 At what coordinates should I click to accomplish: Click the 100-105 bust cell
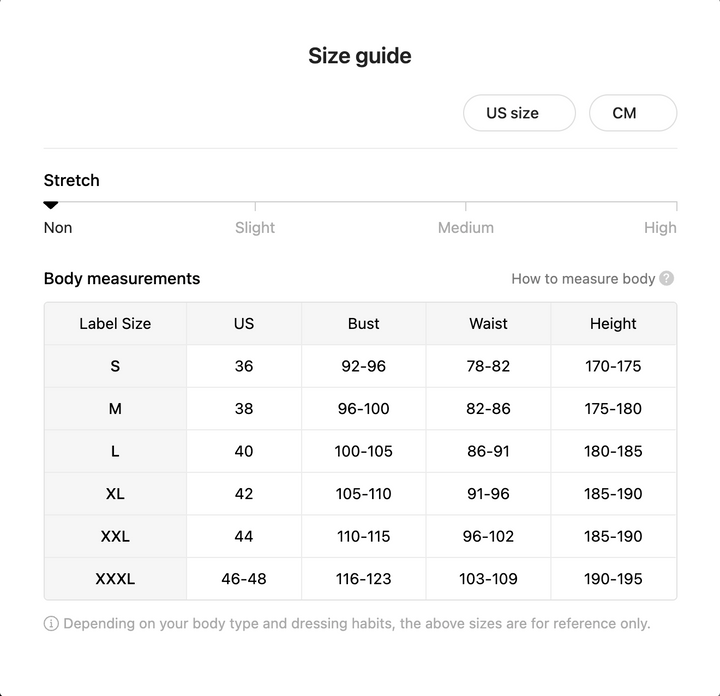(364, 451)
